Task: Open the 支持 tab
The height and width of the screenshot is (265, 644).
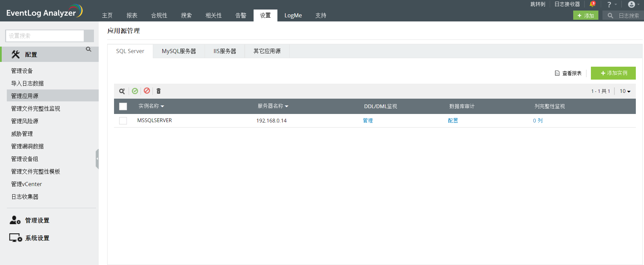Action: coord(321,15)
